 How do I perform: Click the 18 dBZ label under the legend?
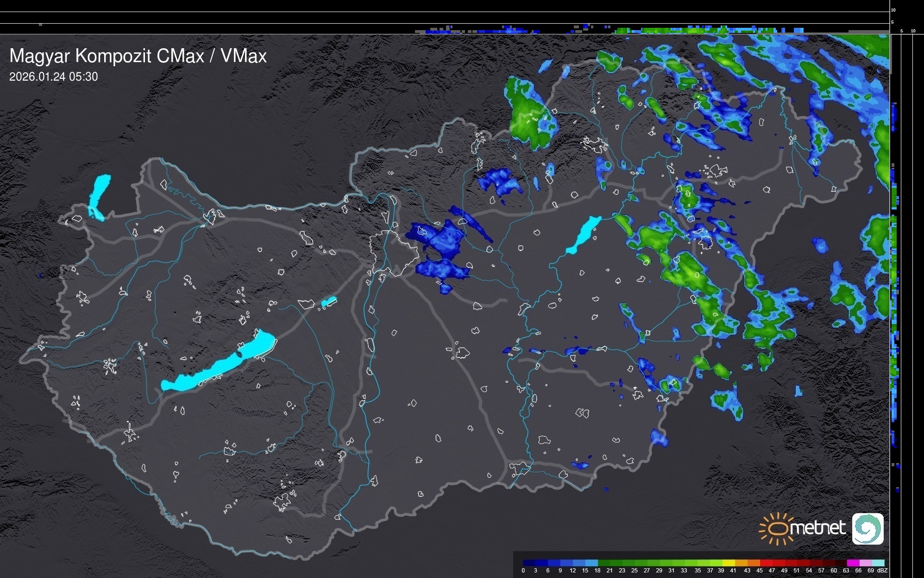click(x=597, y=571)
